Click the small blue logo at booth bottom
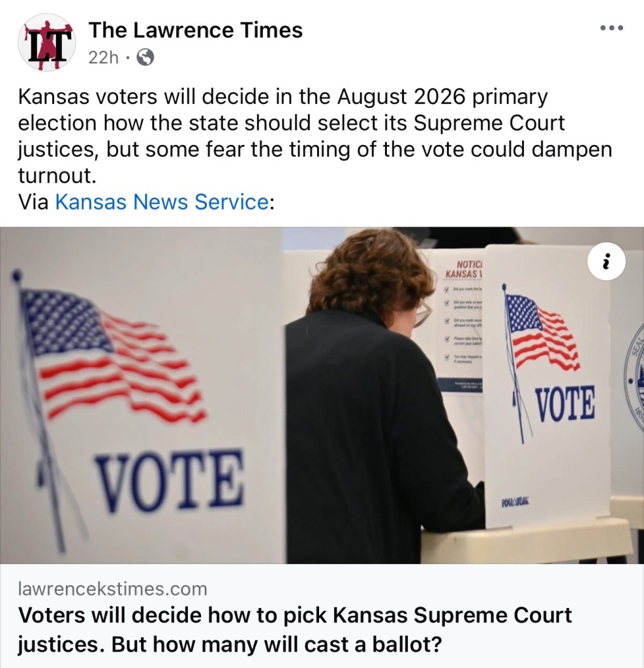 (515, 501)
